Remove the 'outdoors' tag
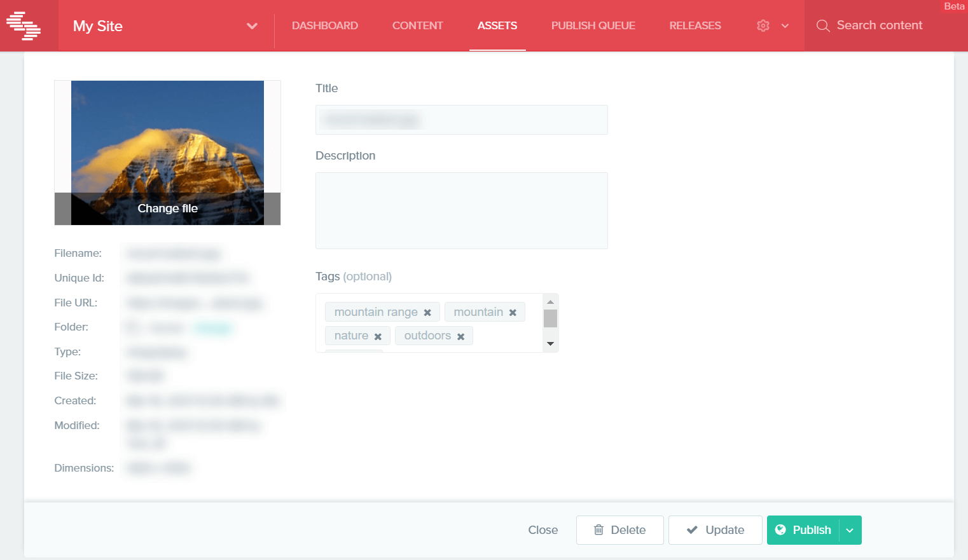Viewport: 968px width, 560px height. pos(460,336)
